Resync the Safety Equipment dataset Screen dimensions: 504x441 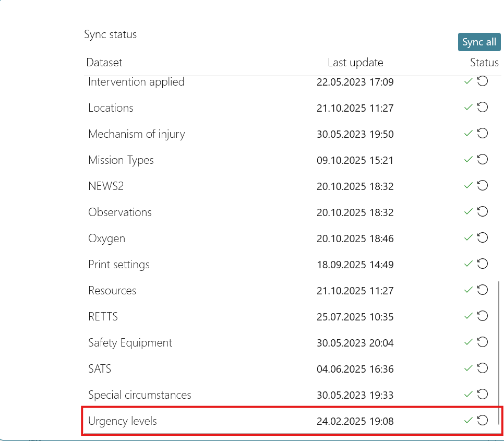pyautogui.click(x=483, y=342)
